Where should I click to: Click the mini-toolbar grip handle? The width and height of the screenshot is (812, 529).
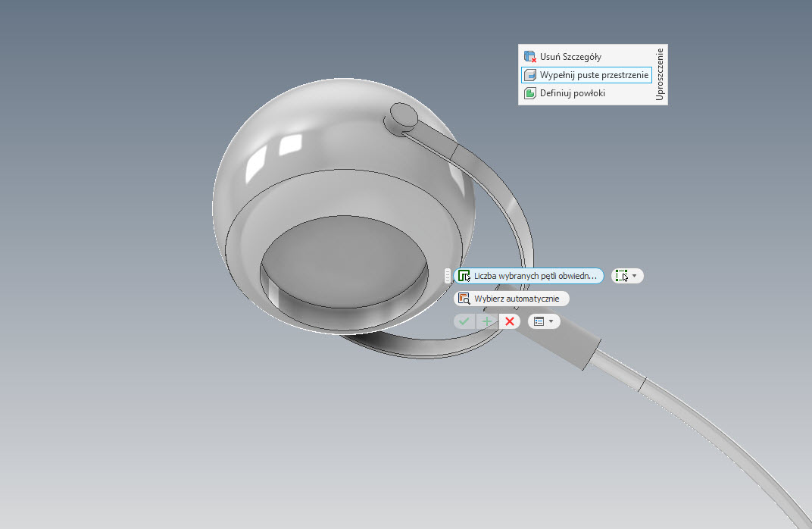[x=448, y=276]
